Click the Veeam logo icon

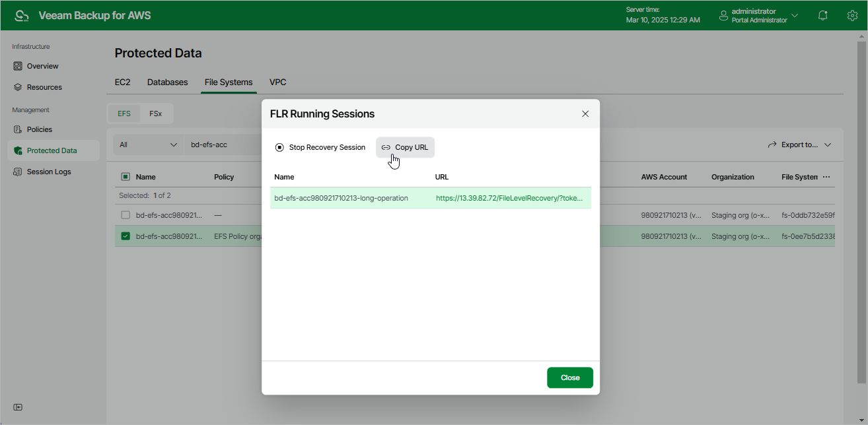[x=22, y=15]
